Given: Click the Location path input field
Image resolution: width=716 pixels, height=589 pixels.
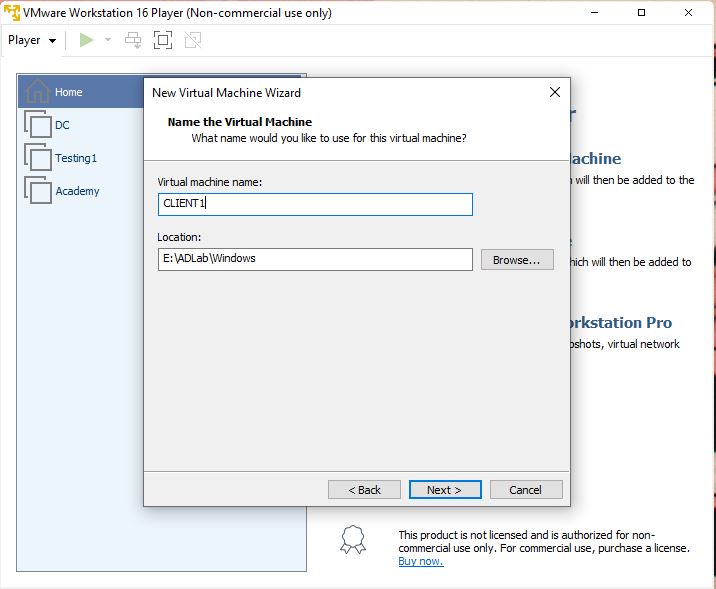Looking at the screenshot, I should coord(315,259).
